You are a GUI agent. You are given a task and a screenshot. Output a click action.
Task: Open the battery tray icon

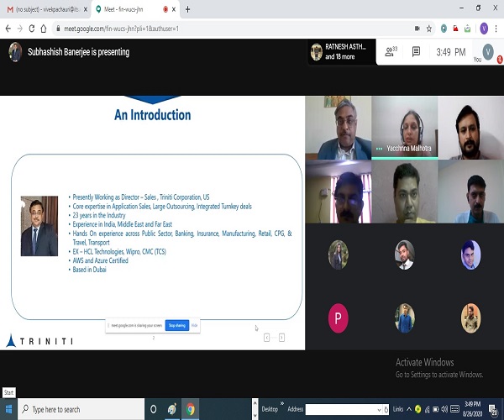[435, 409]
